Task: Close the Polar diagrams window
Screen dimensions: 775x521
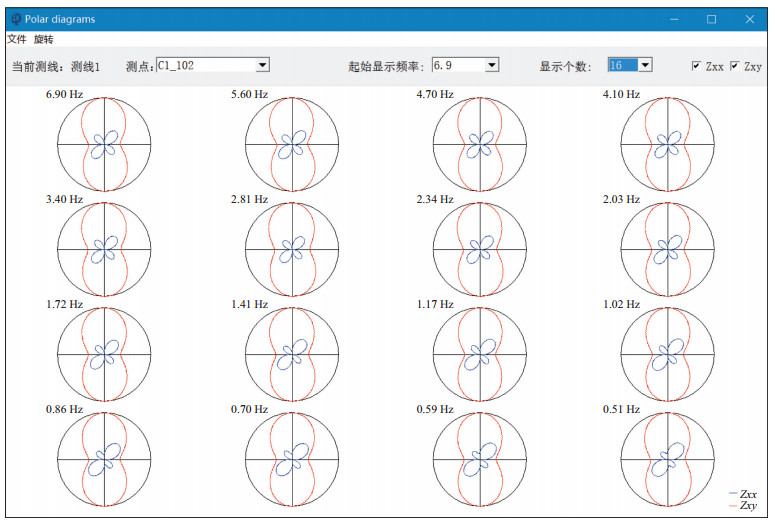Action: [x=750, y=18]
